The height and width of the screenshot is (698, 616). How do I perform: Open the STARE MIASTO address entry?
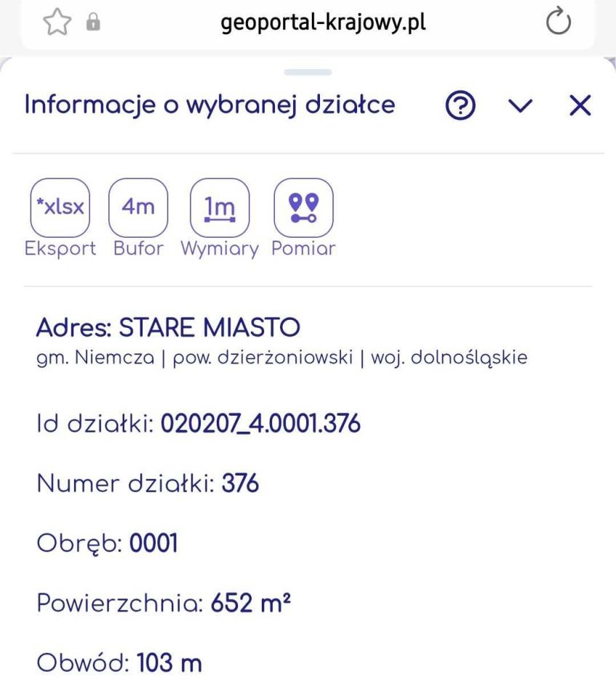[x=168, y=327]
